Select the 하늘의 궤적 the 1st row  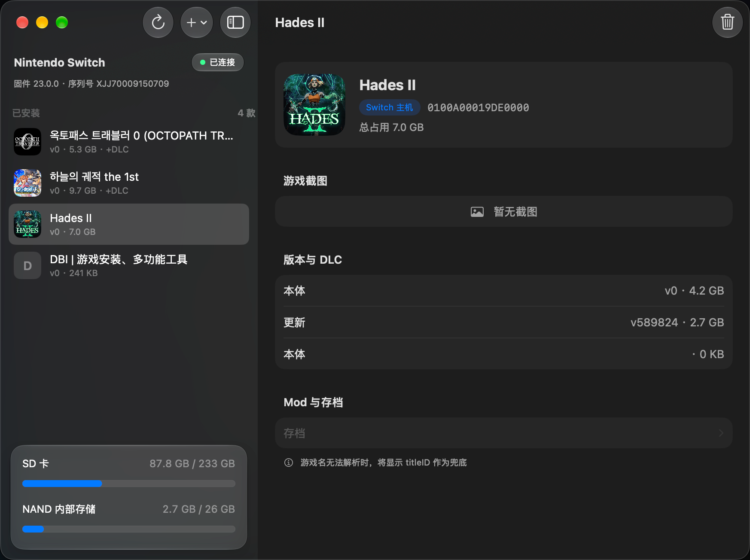pos(129,183)
